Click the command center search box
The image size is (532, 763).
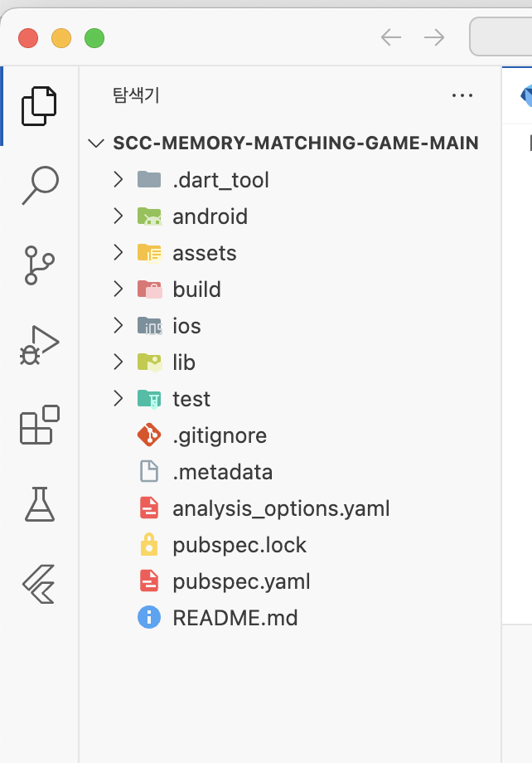(501, 37)
